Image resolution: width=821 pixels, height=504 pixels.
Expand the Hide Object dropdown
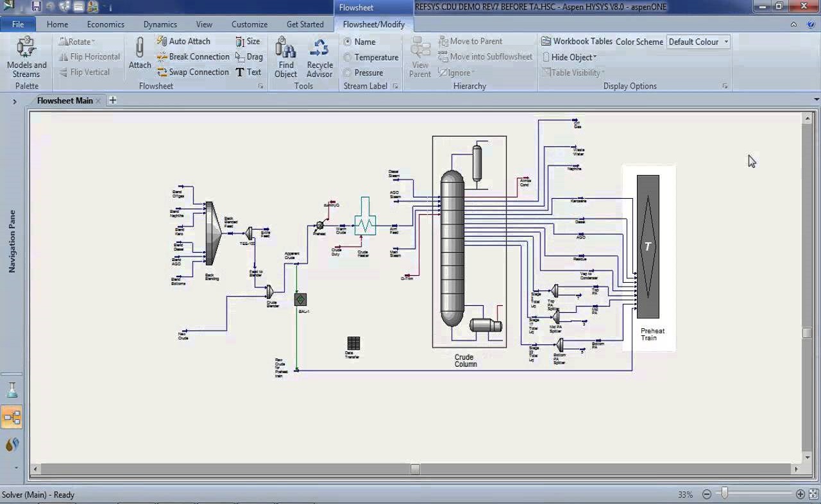[570, 57]
